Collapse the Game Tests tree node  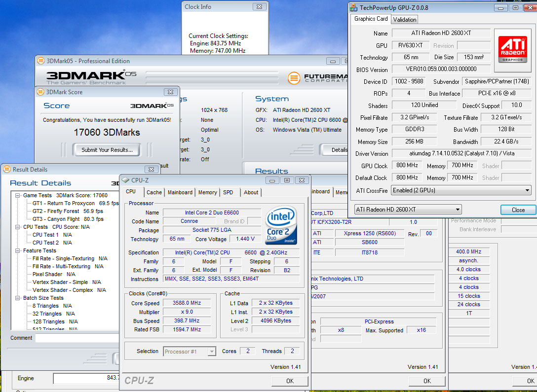(17, 195)
